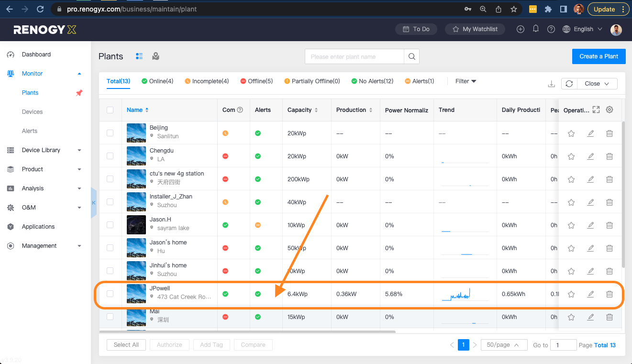Select the Incomplete(4) filter tab

pyautogui.click(x=207, y=81)
